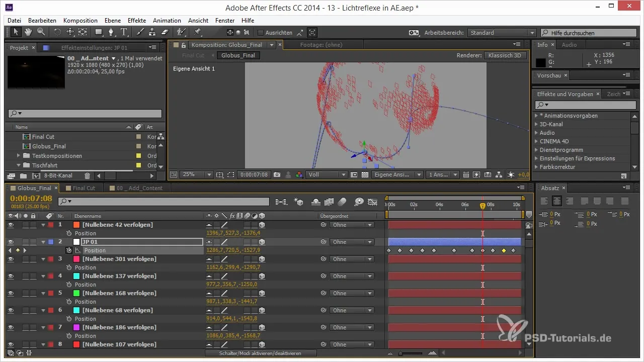The image size is (644, 362).
Task: Select the Roto Brush tool
Action: (182, 32)
